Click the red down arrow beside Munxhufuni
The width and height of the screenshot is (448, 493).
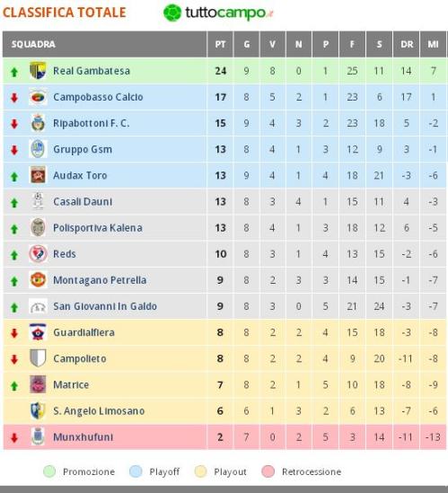tap(14, 437)
